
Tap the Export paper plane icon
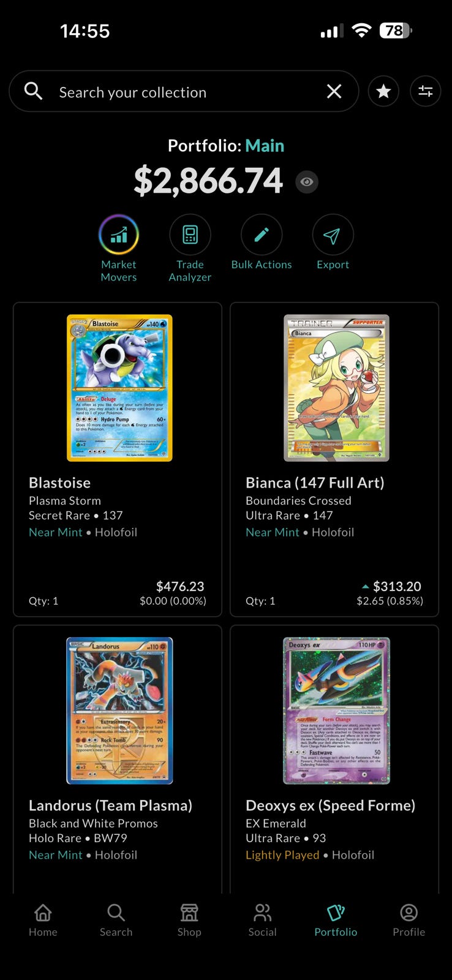click(x=333, y=235)
